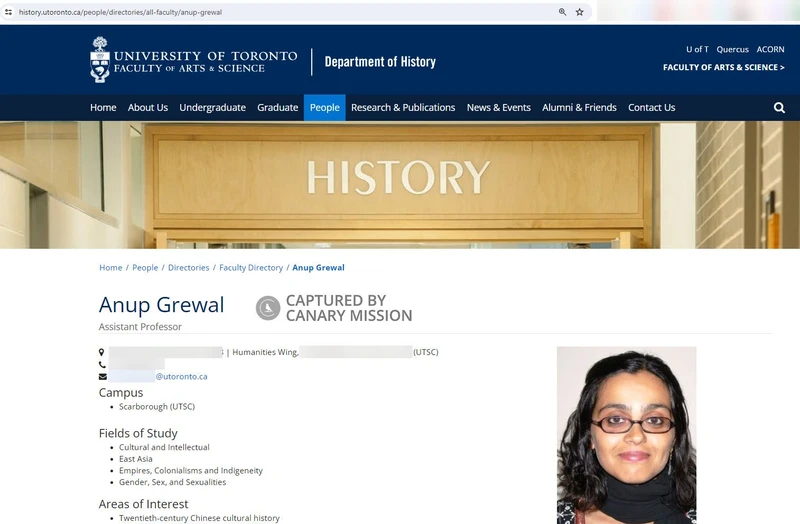The height and width of the screenshot is (524, 800).
Task: Click Gender, Sex, and Sexualities item
Action: coord(172,482)
